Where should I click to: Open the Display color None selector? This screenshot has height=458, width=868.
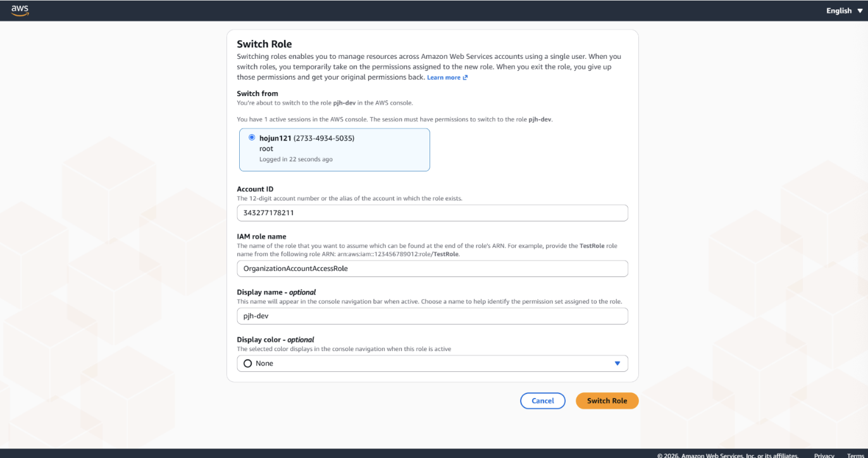(433, 364)
